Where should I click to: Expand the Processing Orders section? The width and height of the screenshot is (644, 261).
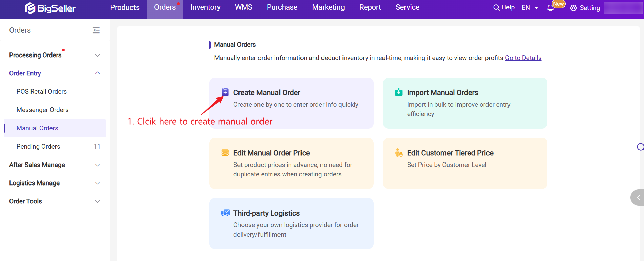point(97,55)
